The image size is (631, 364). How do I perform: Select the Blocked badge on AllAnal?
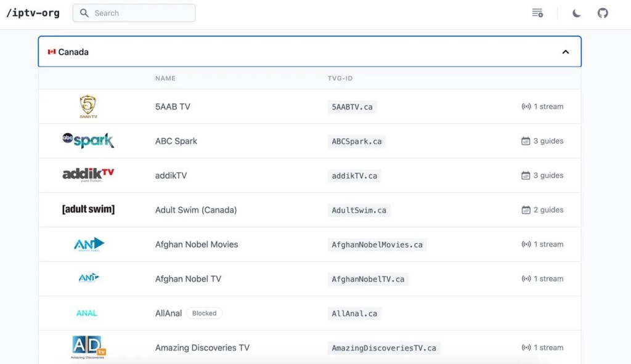(x=204, y=313)
